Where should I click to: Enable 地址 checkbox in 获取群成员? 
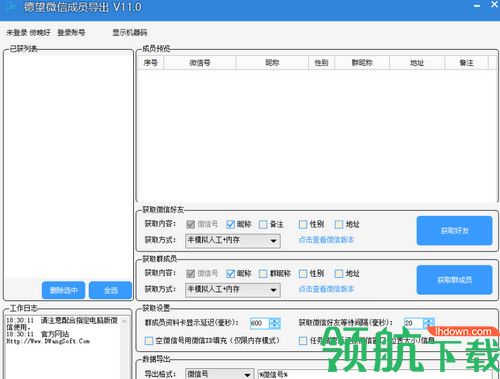(339, 274)
